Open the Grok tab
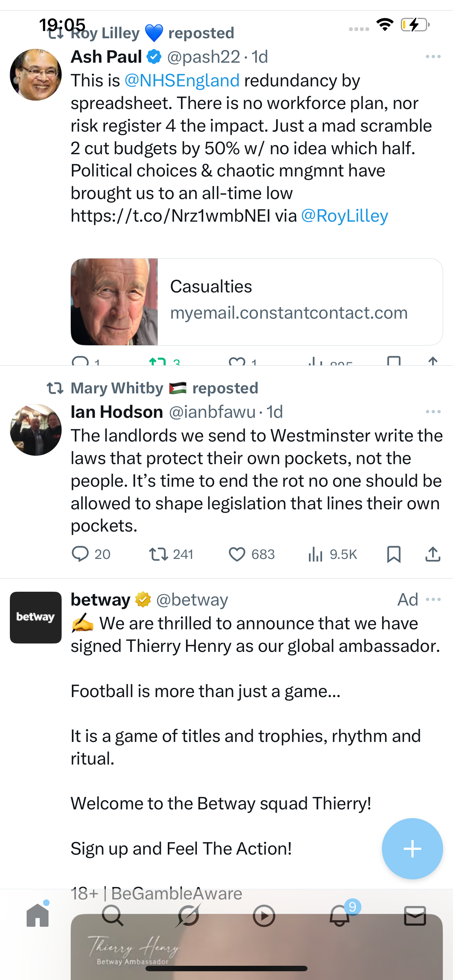453x980 pixels. point(188,915)
